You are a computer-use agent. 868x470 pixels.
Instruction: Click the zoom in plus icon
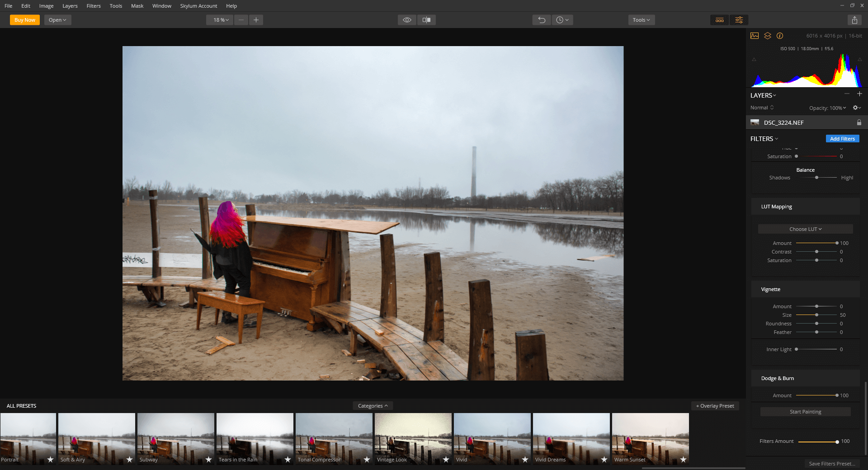click(256, 20)
